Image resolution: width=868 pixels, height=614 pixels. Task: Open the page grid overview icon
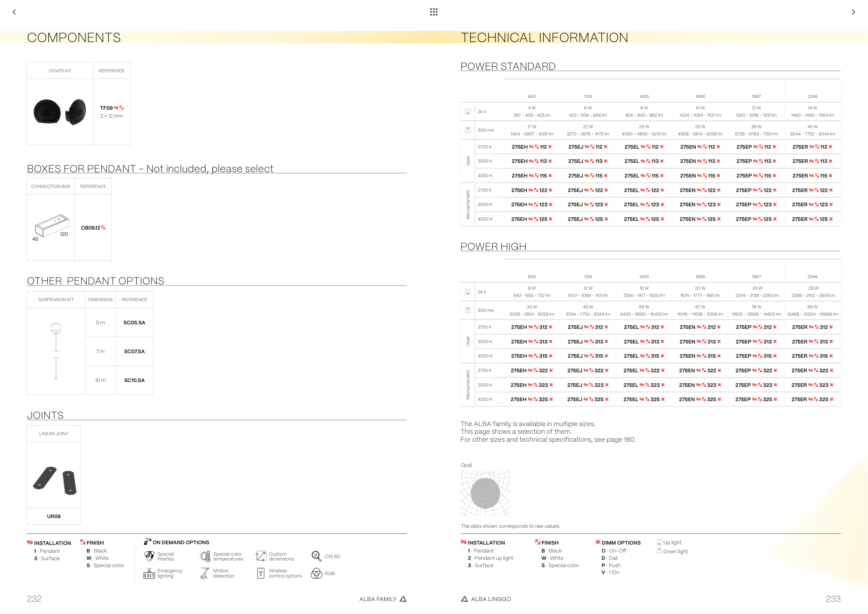click(434, 12)
